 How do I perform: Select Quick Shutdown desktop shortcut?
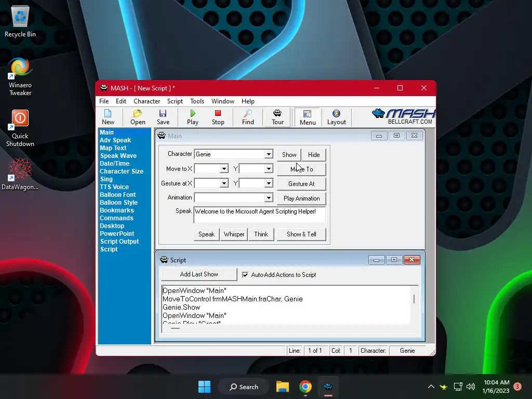pos(20,128)
